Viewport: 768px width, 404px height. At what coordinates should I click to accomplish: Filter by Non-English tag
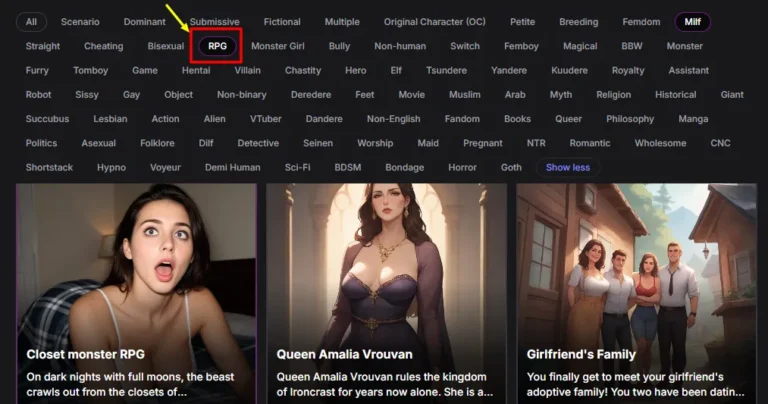(x=393, y=119)
